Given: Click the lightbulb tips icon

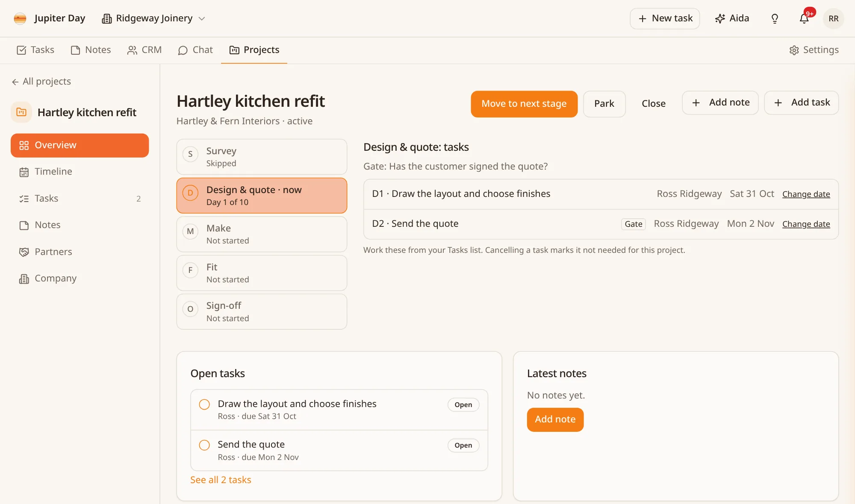Looking at the screenshot, I should pyautogui.click(x=775, y=18).
